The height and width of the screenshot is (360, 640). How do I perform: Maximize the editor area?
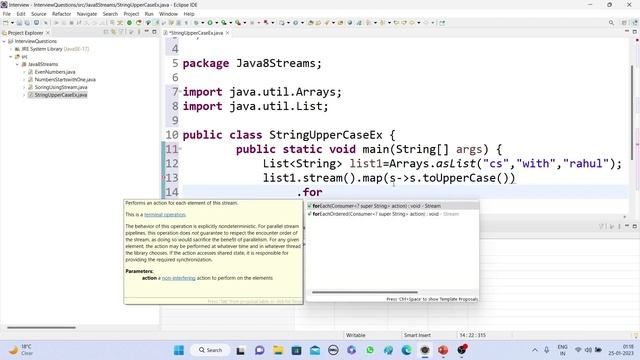(635, 32)
